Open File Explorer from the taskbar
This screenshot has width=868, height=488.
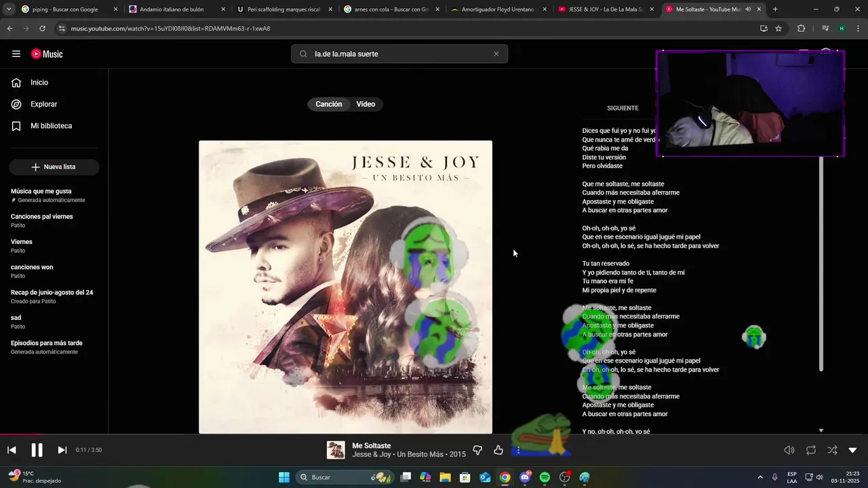point(446,477)
